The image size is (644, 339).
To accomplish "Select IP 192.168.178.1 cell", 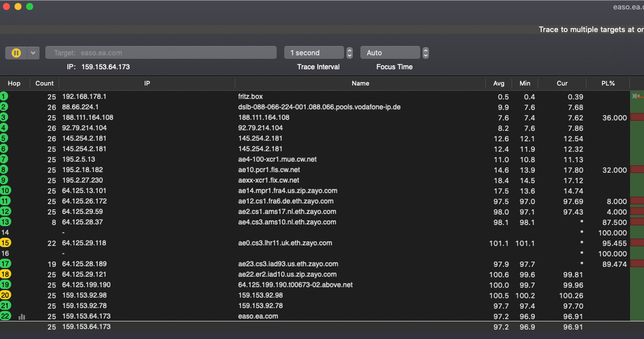I will click(84, 97).
